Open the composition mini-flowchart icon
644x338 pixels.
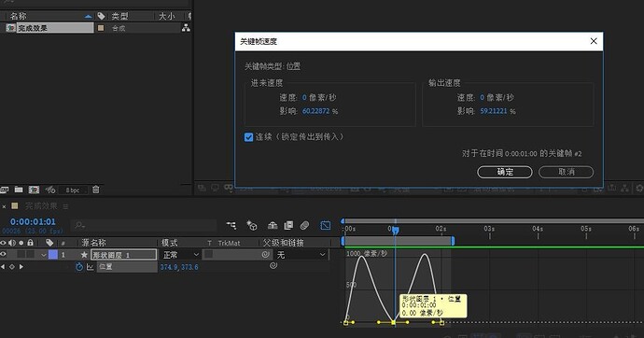[231, 225]
